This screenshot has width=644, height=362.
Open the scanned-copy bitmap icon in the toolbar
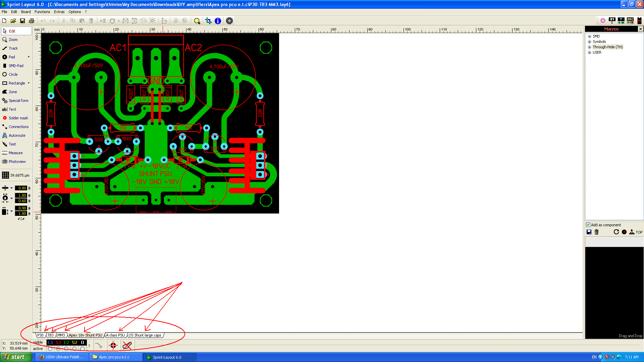229,21
